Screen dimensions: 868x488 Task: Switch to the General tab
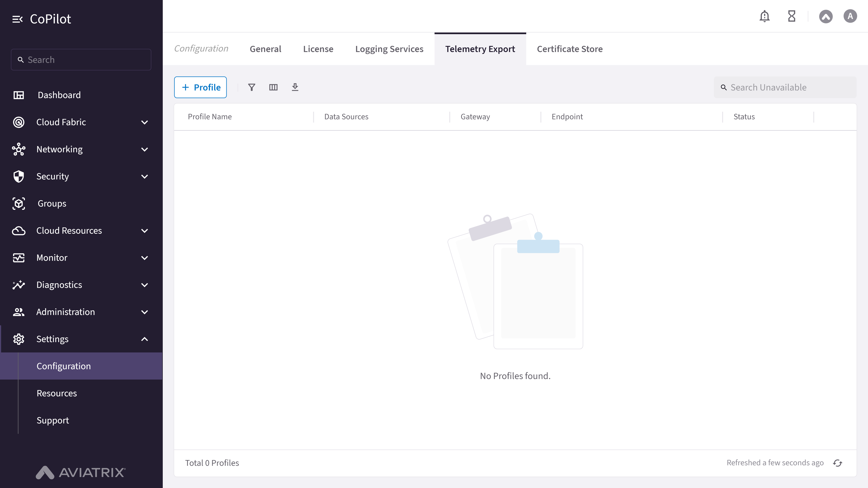click(265, 49)
